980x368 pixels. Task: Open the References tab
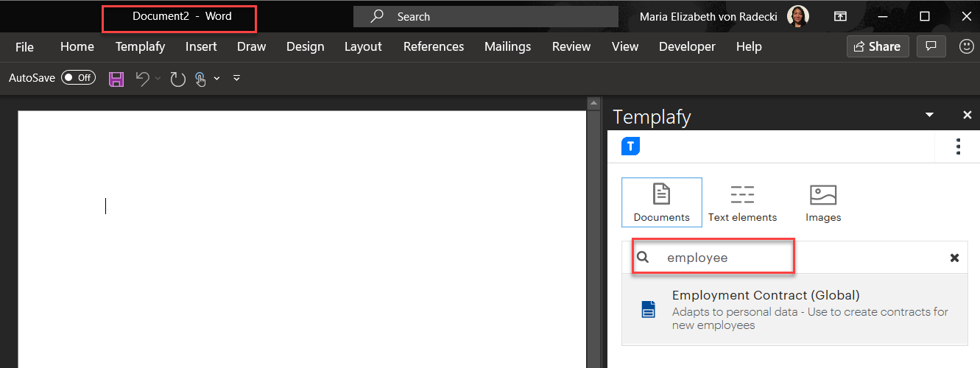(434, 46)
